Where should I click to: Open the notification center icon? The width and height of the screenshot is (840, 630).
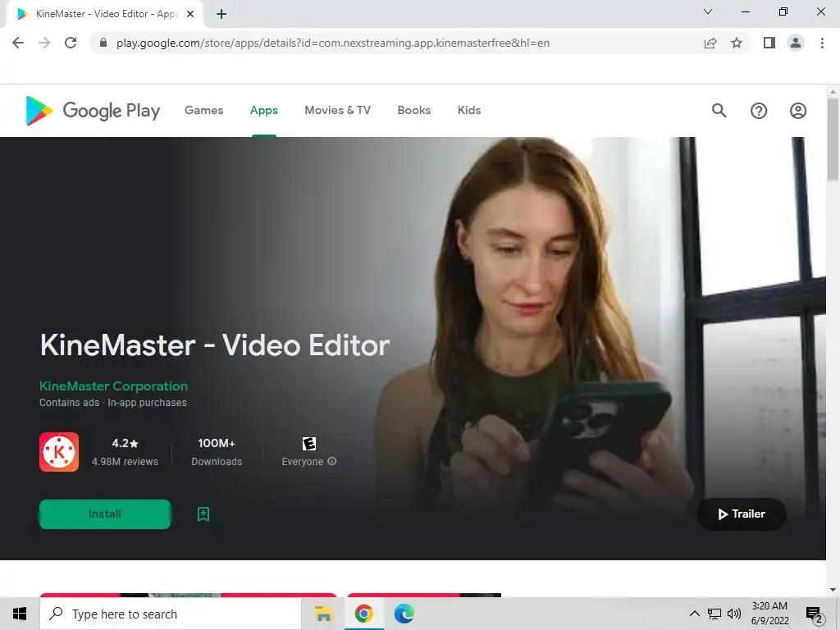pos(815,614)
